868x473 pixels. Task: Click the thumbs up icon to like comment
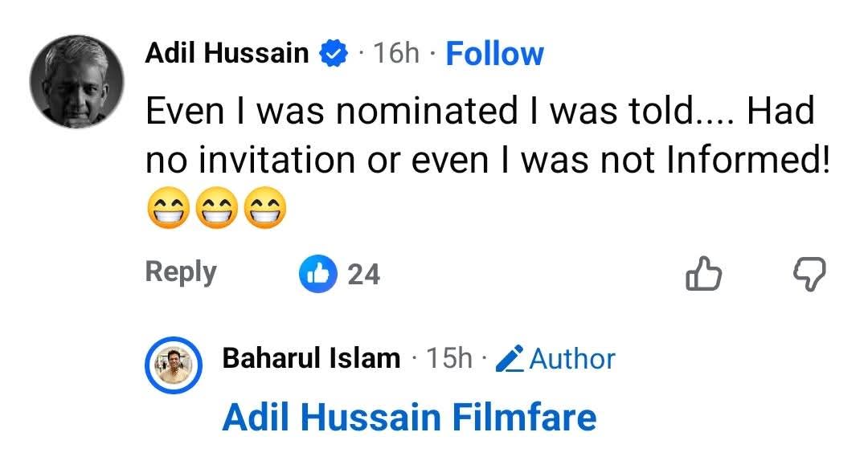[x=703, y=275]
